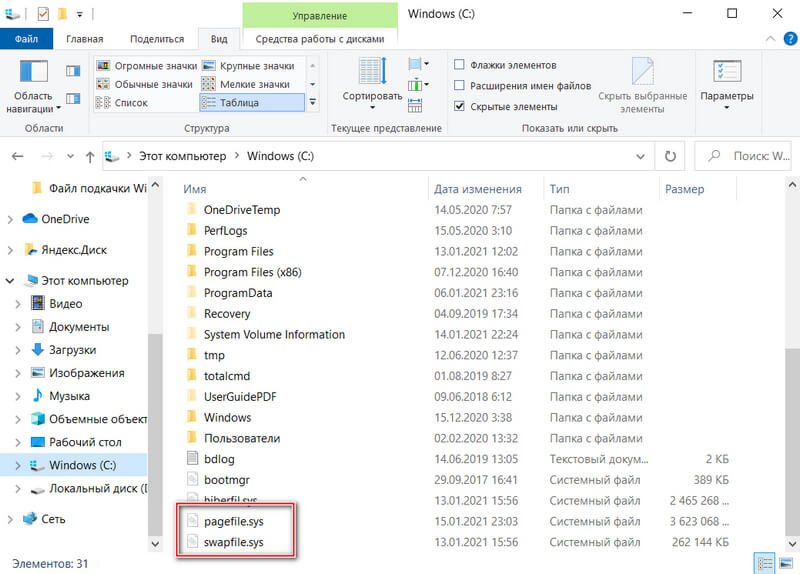Expand Видео tree node
This screenshot has width=800, height=574.
18,304
